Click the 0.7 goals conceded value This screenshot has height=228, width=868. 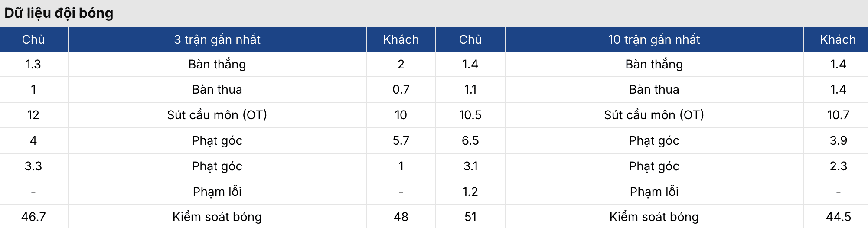point(401,89)
